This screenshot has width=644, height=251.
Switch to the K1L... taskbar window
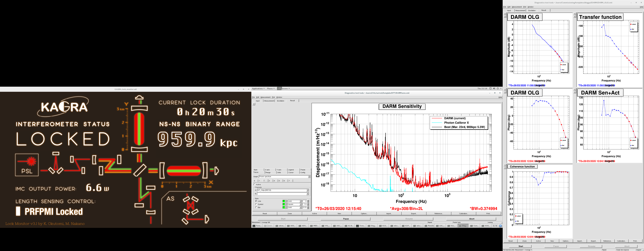[x=451, y=226]
